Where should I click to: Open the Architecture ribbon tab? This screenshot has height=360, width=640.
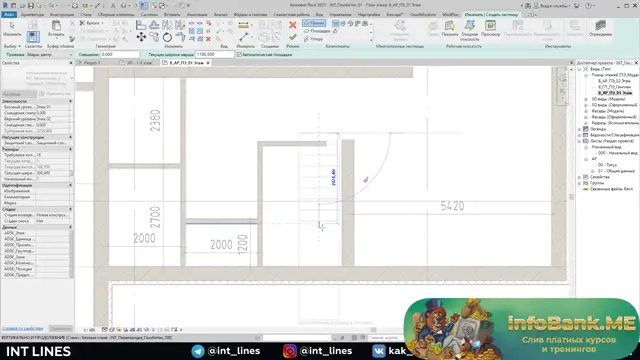(32, 14)
